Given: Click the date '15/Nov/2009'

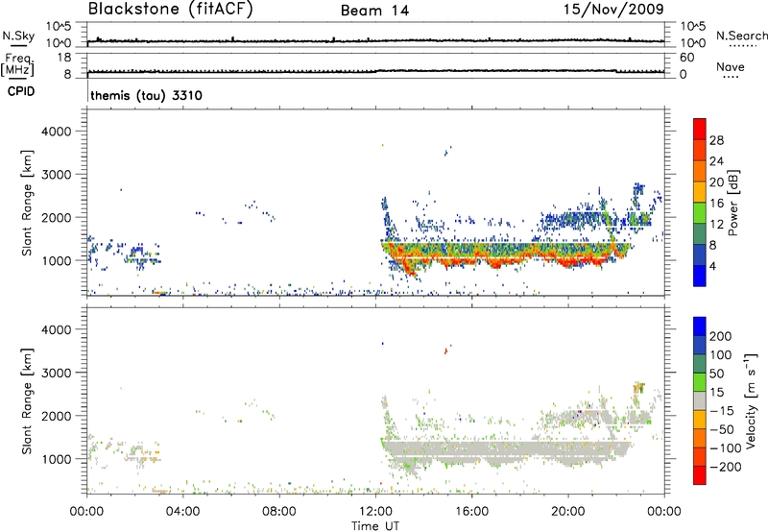Looking at the screenshot, I should [613, 9].
